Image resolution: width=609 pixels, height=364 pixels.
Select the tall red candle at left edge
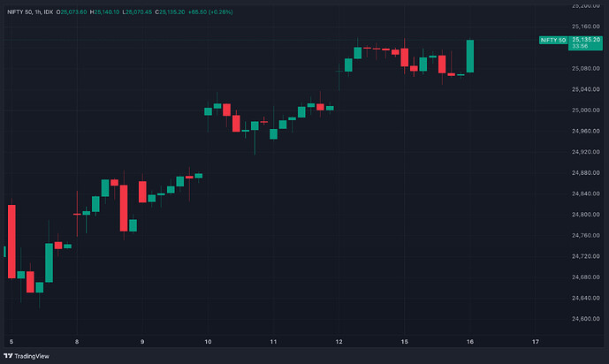point(11,241)
